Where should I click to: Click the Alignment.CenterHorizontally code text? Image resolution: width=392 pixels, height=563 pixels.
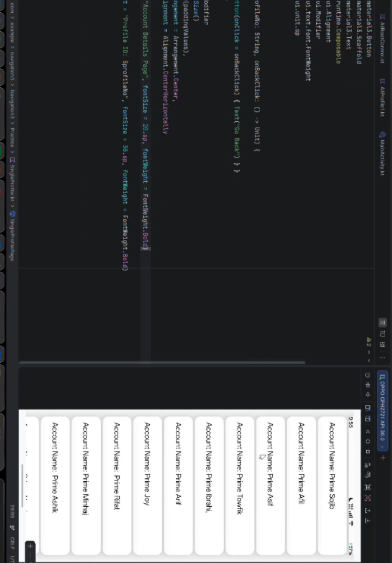(x=165, y=85)
